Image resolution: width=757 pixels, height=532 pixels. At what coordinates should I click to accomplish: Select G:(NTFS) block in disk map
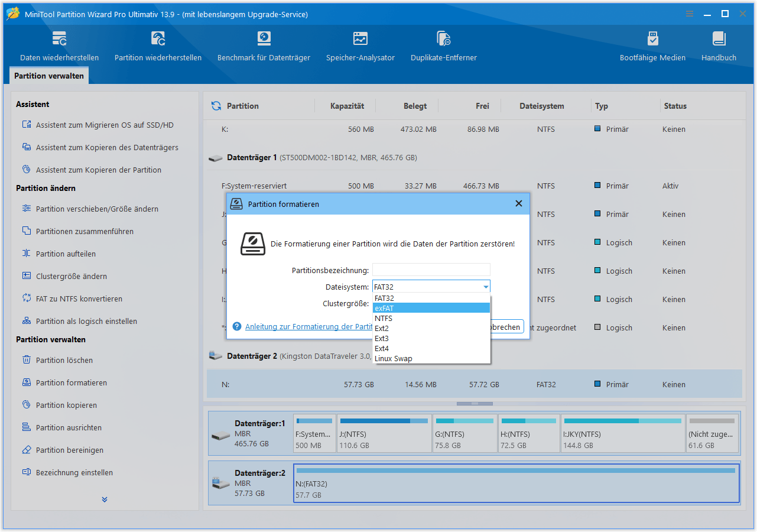point(464,433)
